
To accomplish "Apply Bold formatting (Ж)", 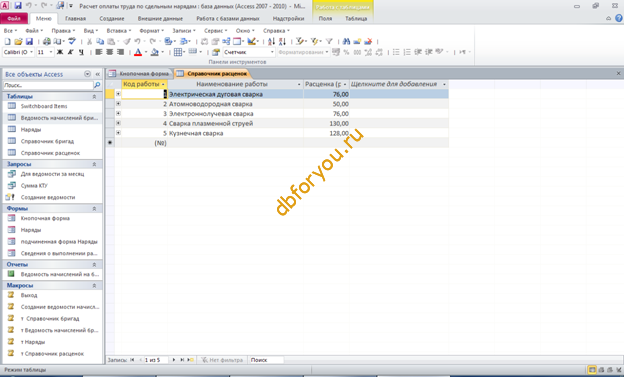I will (60, 52).
